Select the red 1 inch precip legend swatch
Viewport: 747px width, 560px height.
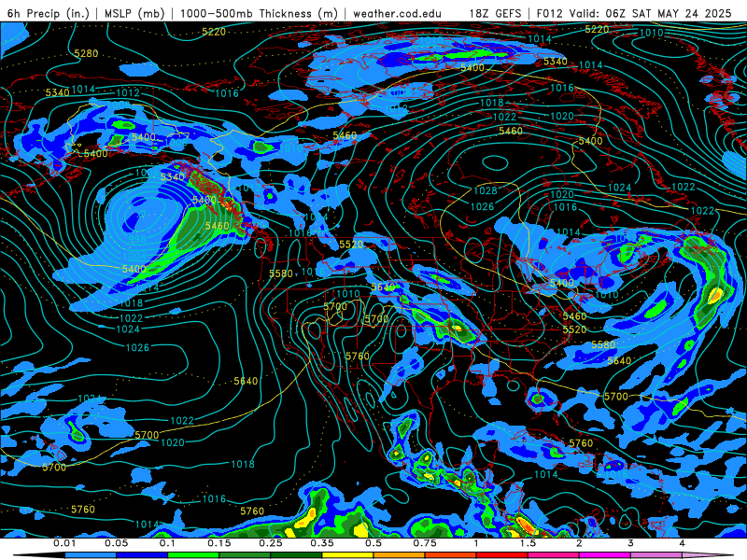coord(502,555)
